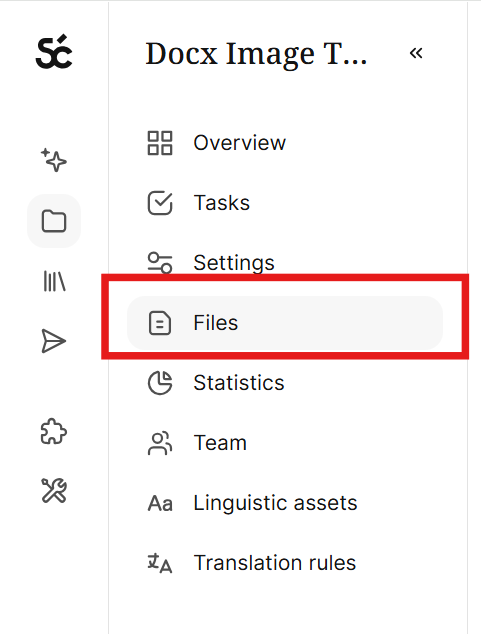Open the puzzle piece integrations icon

tap(54, 431)
